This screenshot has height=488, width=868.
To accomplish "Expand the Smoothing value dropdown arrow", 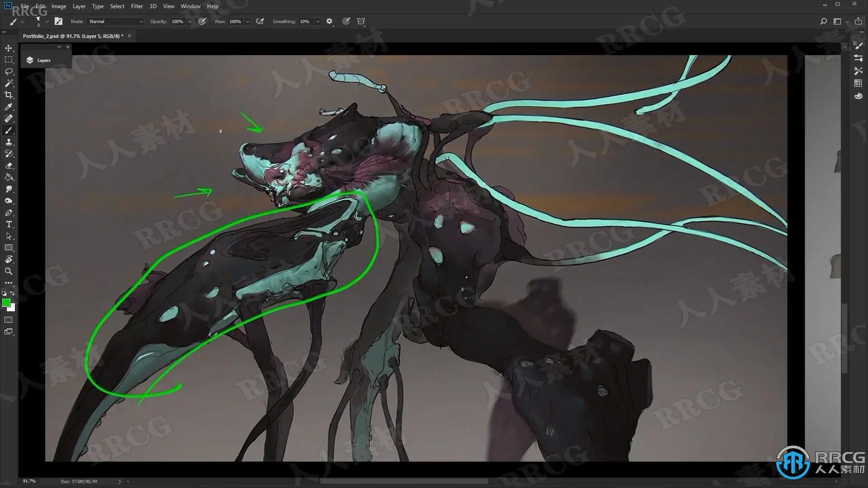I will (x=318, y=22).
